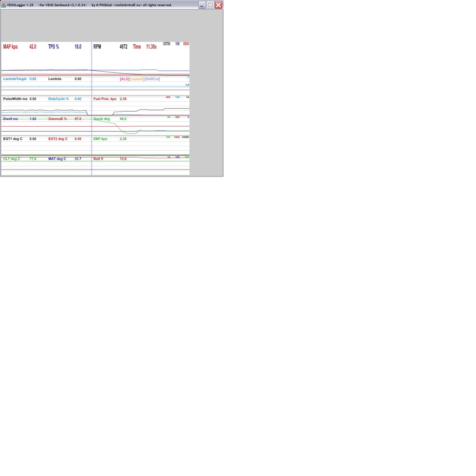Close the VEMSLogger window
476x476 pixels.
(218, 5)
